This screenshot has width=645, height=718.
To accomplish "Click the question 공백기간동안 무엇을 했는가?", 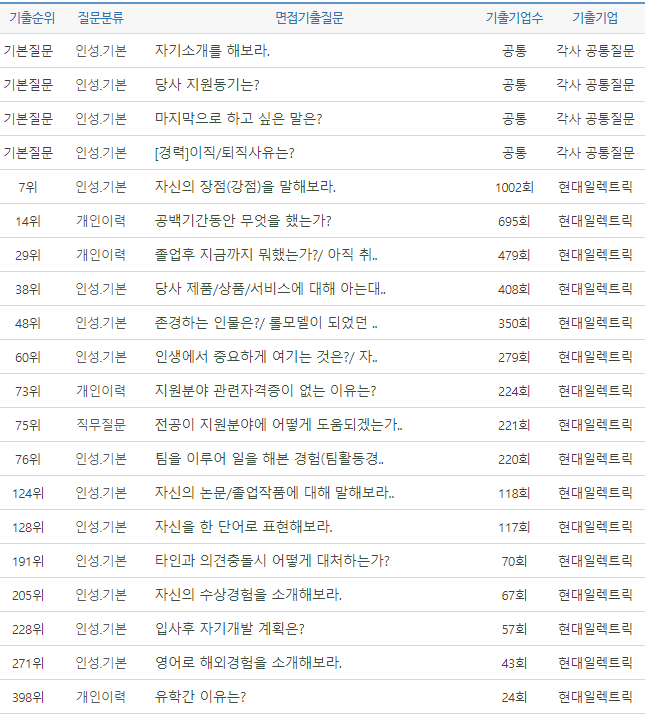I will pyautogui.click(x=243, y=221).
